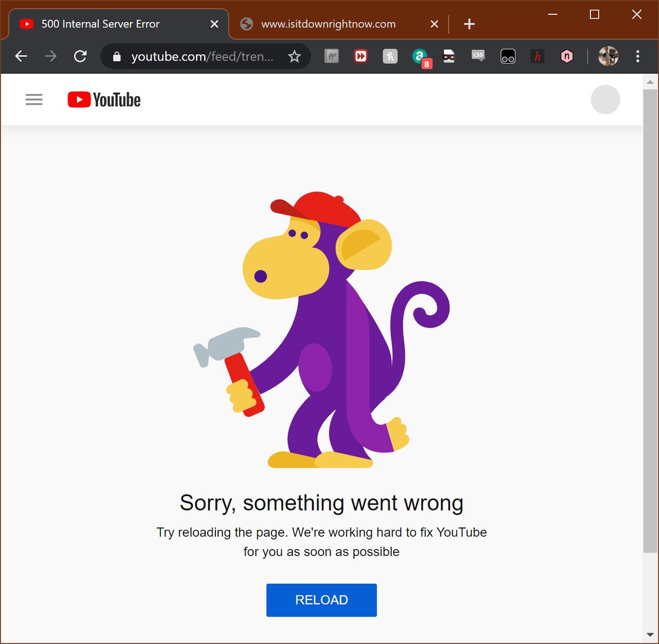
Task: Go back with the browser back arrow
Action: 21,56
